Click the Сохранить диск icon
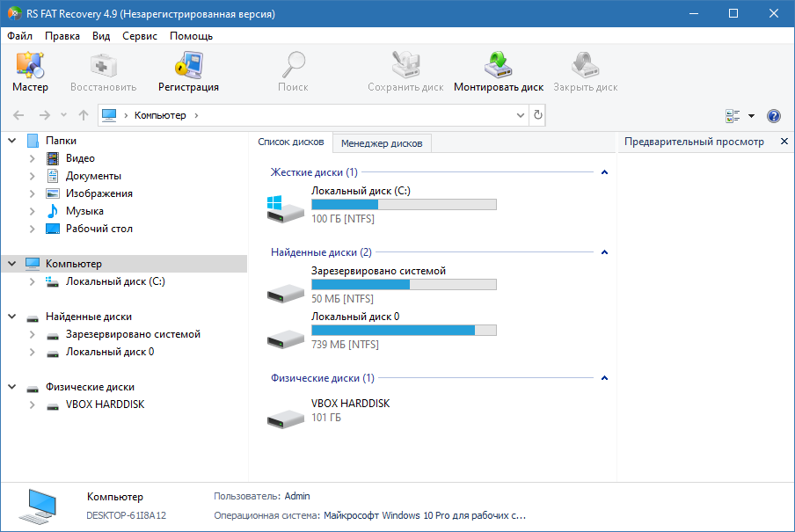 (x=405, y=65)
